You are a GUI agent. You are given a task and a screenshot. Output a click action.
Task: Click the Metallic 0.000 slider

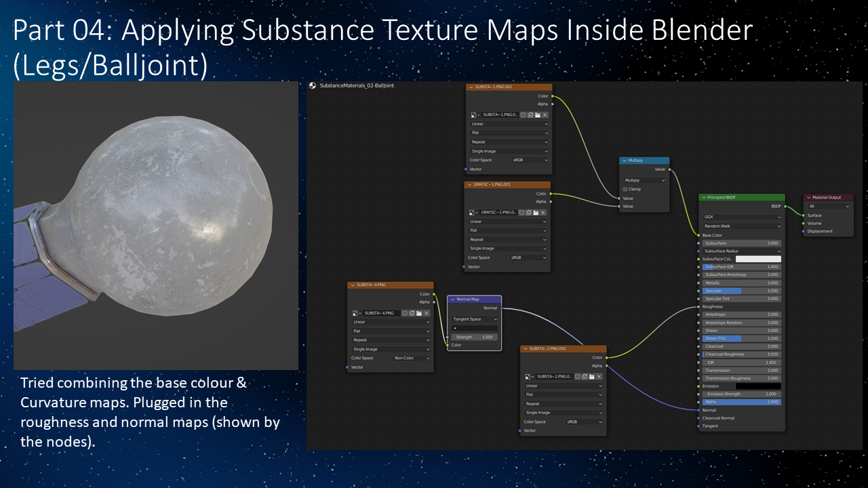coord(742,283)
